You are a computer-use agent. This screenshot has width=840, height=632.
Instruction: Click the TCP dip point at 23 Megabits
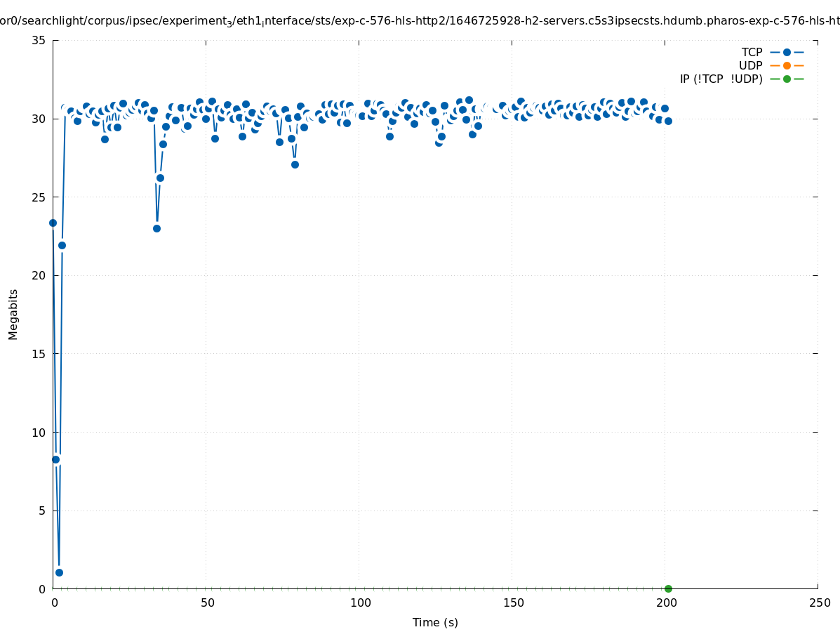[x=156, y=228]
